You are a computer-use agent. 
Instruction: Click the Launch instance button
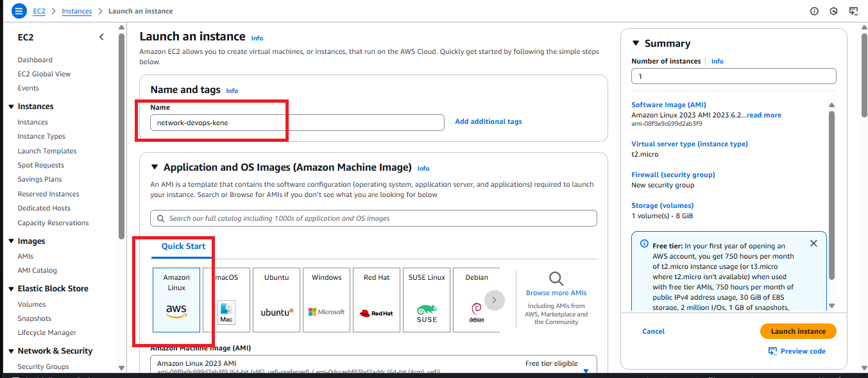click(x=798, y=331)
